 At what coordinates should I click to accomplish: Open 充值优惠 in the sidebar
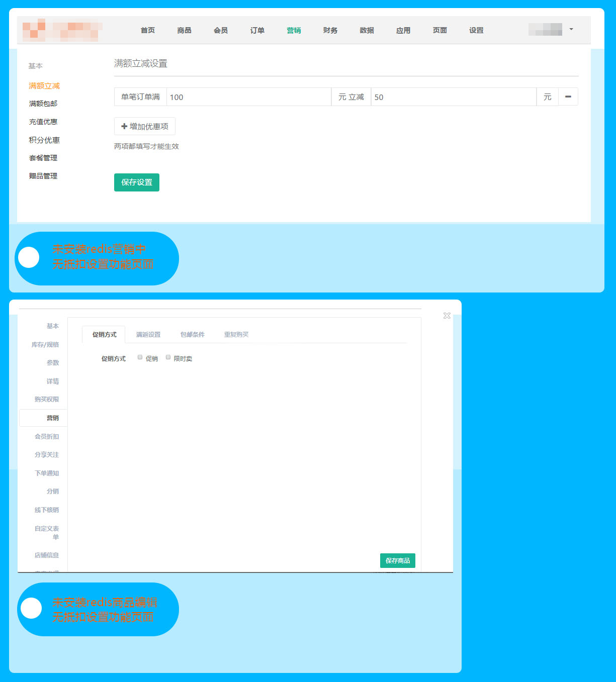43,122
